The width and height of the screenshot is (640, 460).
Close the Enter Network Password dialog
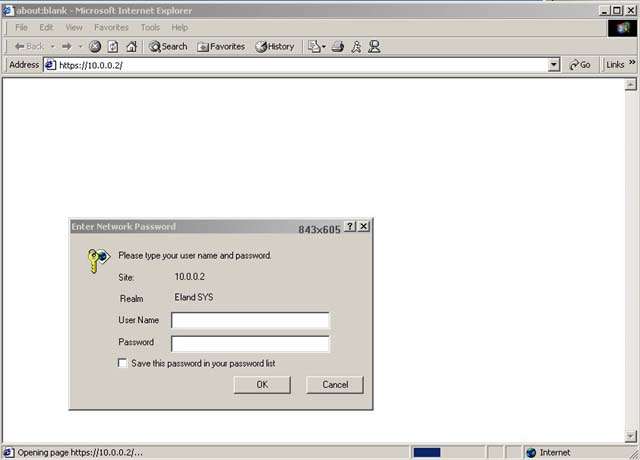[x=364, y=226]
